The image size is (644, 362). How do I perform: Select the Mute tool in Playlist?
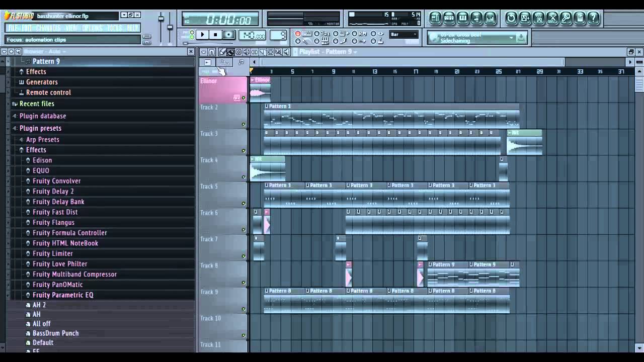247,52
